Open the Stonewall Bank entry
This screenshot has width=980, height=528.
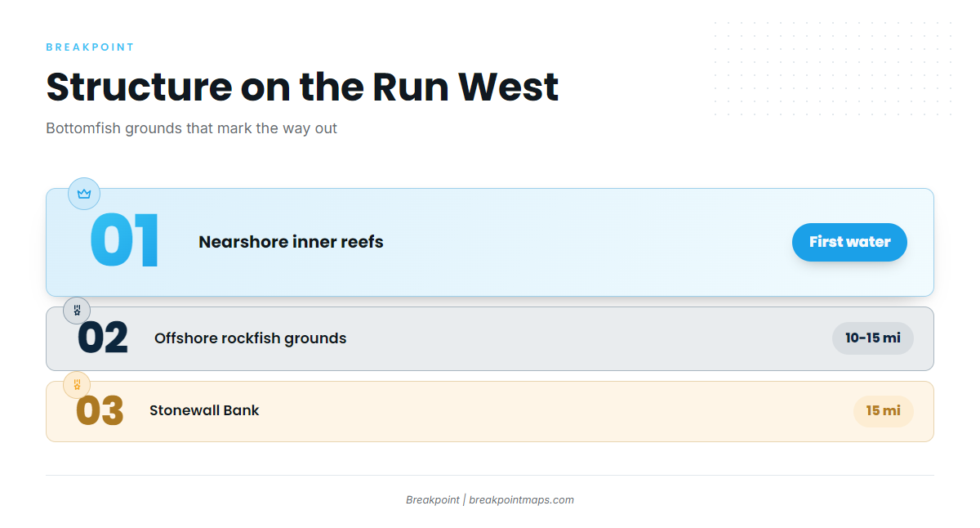204,410
